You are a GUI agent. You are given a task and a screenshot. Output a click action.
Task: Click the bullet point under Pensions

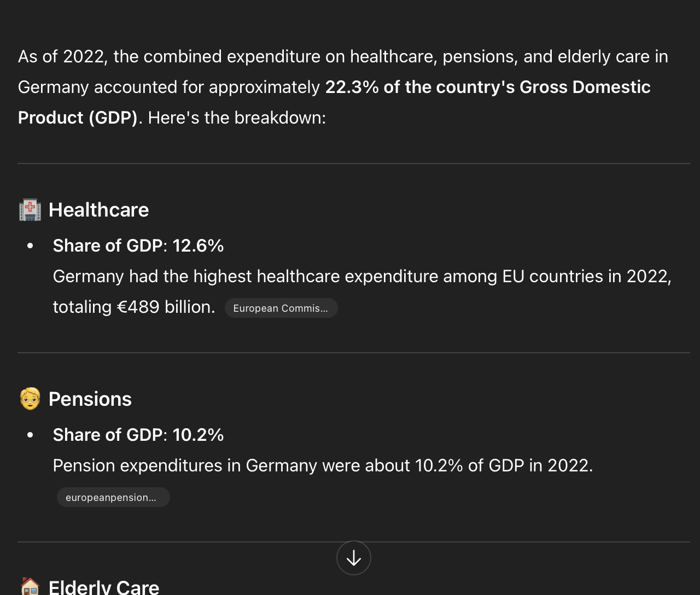point(30,435)
